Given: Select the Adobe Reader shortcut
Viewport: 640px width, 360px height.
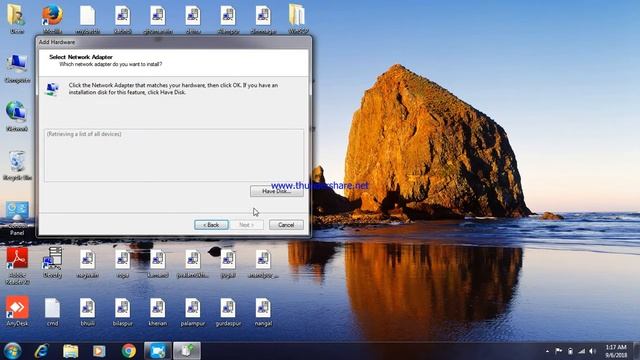Looking at the screenshot, I should point(17,266).
